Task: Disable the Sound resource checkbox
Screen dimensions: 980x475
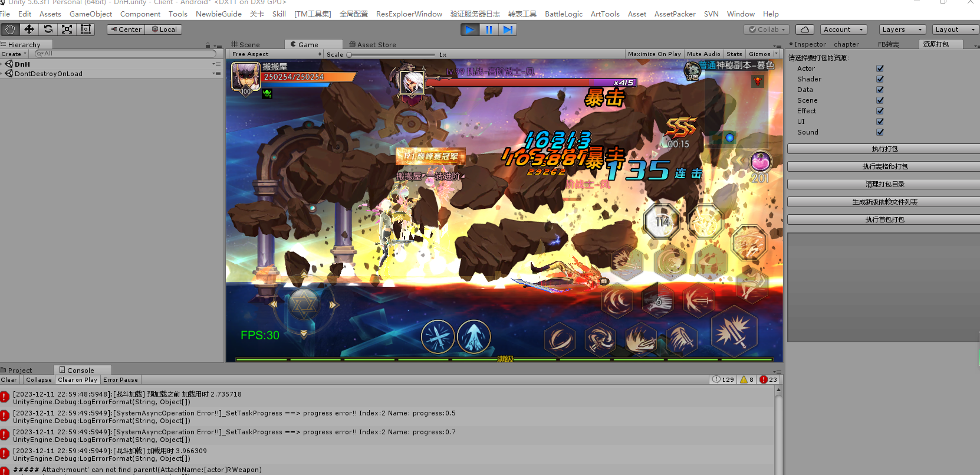Action: (880, 132)
